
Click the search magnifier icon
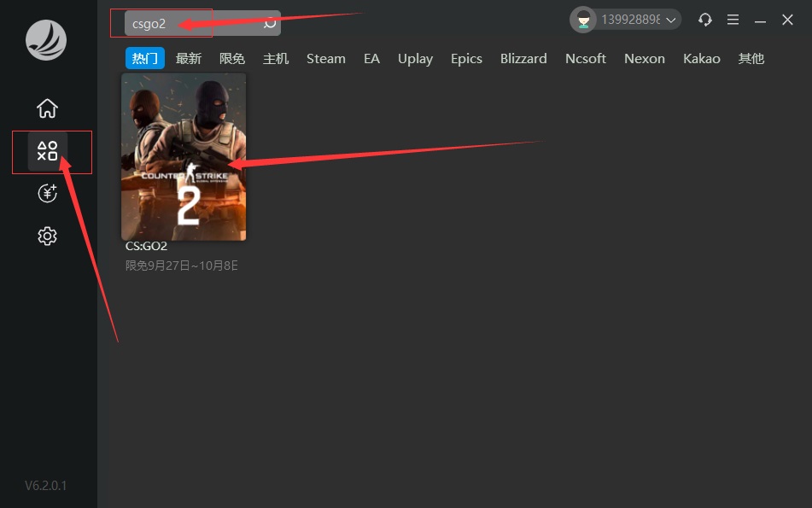click(x=270, y=23)
